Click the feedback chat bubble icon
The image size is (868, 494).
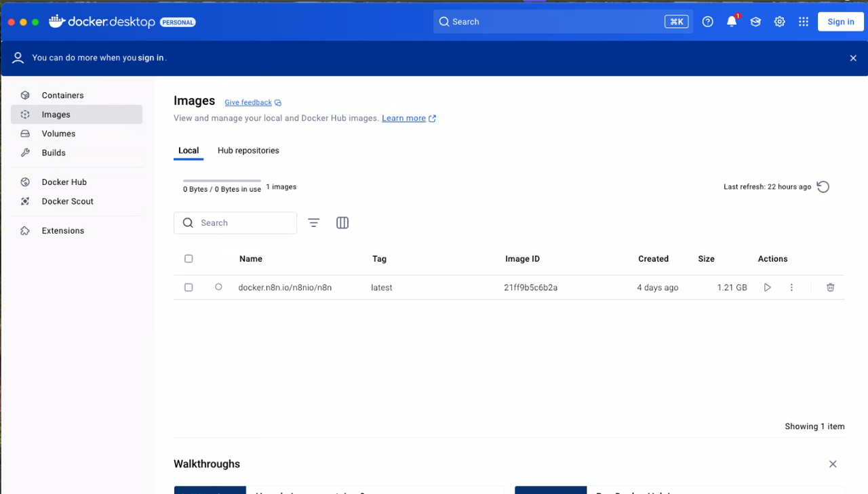tap(278, 103)
